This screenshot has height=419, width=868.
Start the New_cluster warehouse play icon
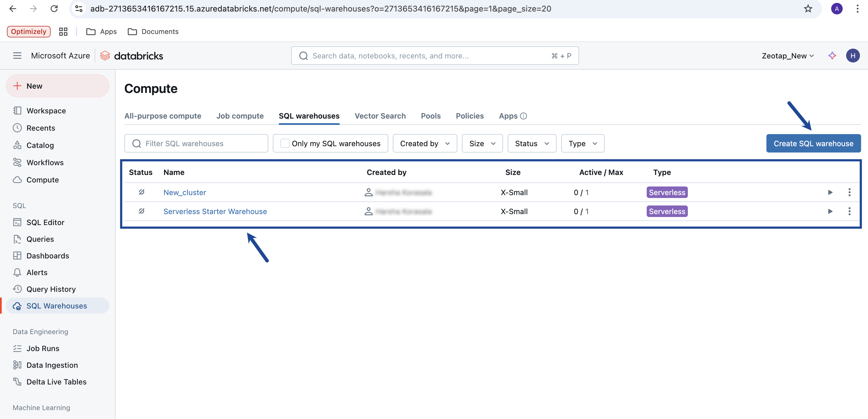pyautogui.click(x=830, y=192)
